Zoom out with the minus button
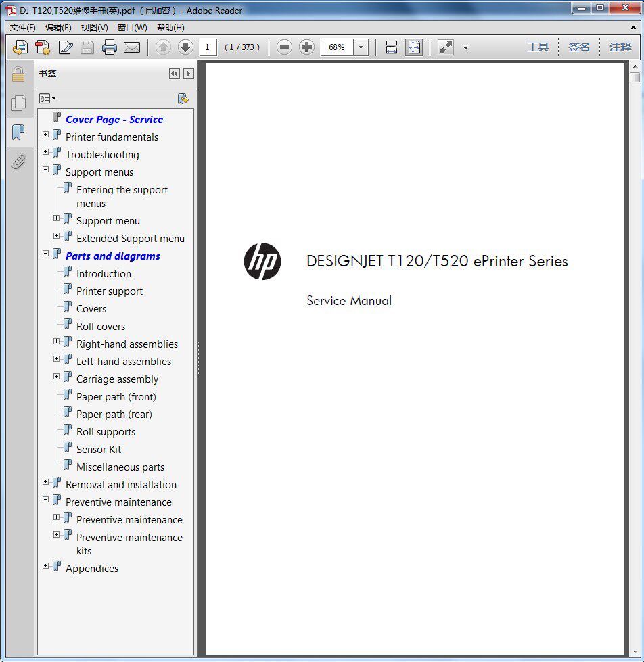Screen dimensions: 644x662 click(284, 47)
